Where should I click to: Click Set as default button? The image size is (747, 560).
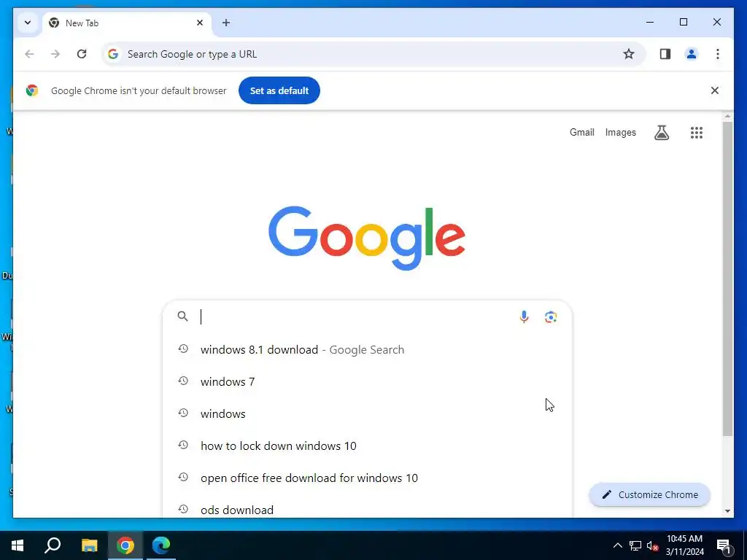tap(279, 90)
